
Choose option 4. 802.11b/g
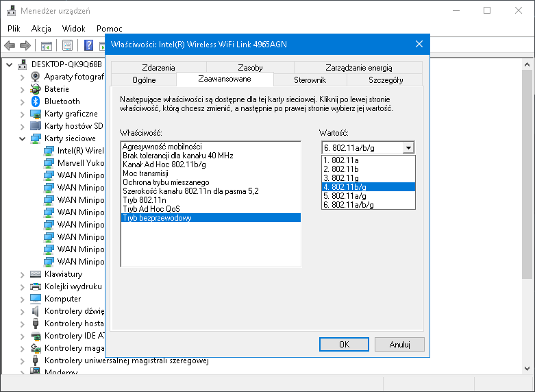[369, 187]
